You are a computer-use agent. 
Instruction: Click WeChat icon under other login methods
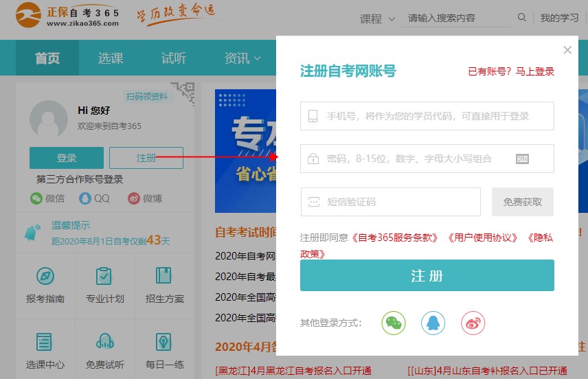(x=394, y=323)
